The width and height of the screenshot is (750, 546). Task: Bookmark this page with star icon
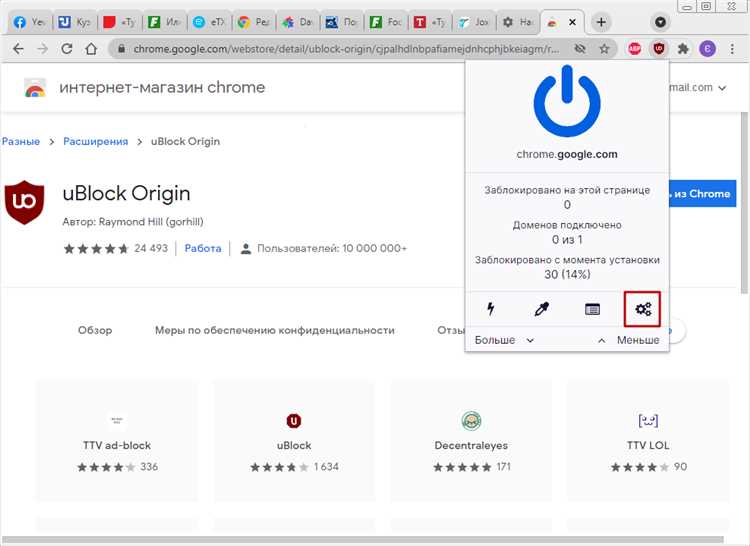pos(604,48)
